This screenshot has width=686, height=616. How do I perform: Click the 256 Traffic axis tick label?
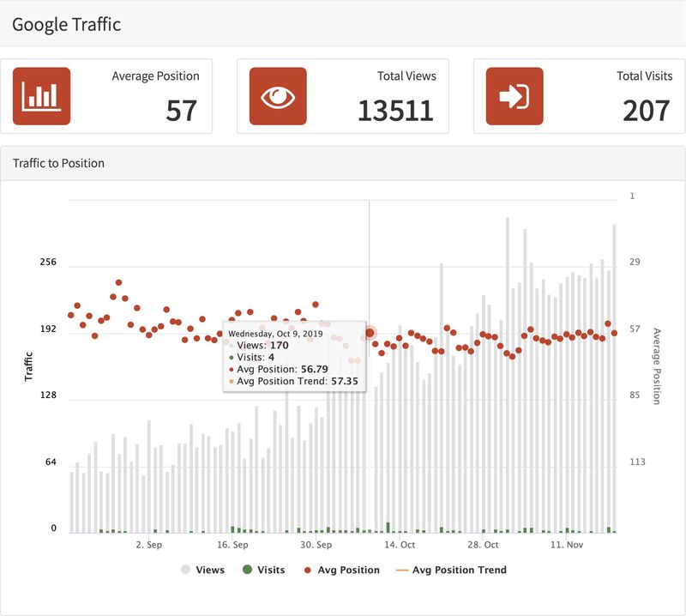48,262
